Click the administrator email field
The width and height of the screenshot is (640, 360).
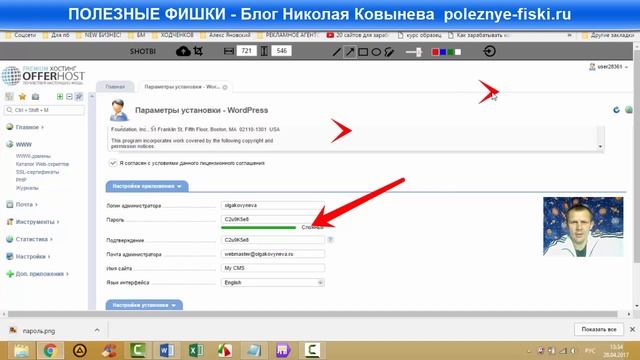click(x=273, y=254)
